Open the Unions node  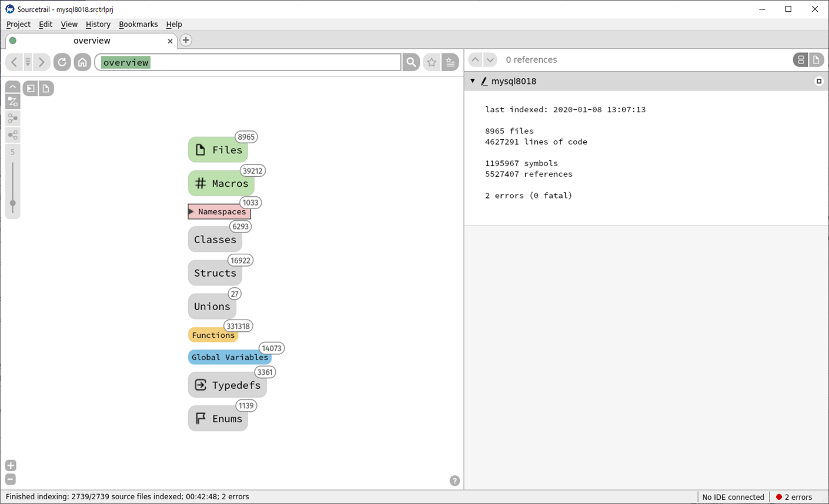212,306
